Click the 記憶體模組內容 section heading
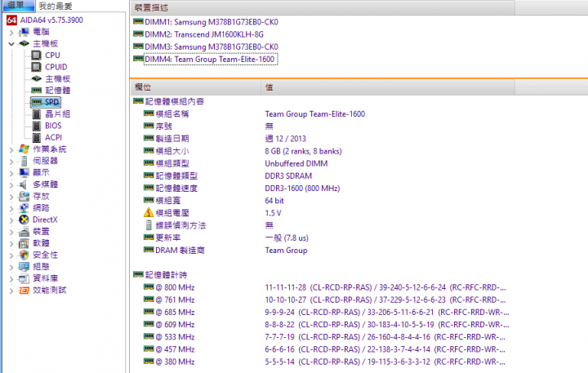588x373 pixels. pyautogui.click(x=175, y=101)
